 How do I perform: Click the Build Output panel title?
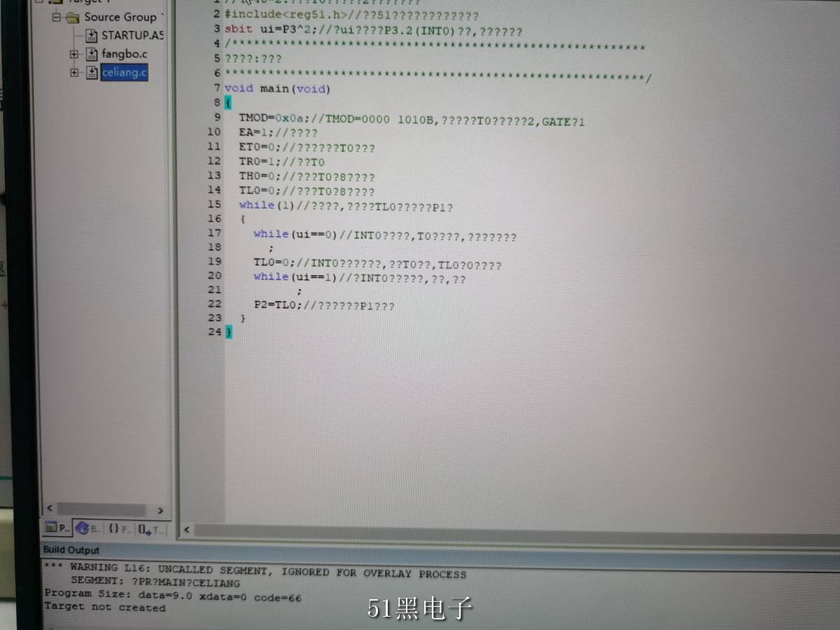point(71,550)
